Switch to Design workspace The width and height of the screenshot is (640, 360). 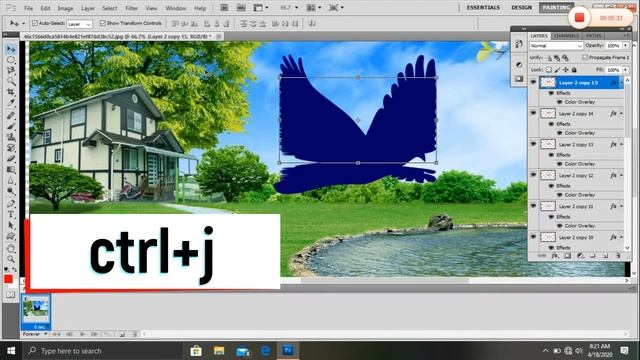(x=522, y=7)
